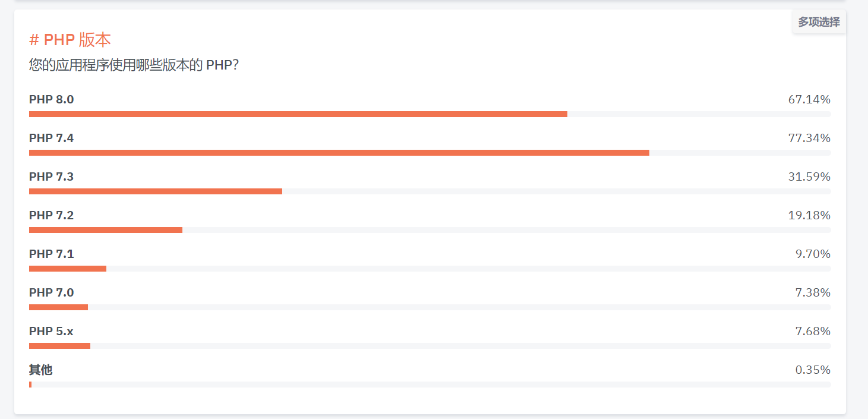The height and width of the screenshot is (419, 868).
Task: Select the PHP 7.3 label
Action: pos(52,177)
